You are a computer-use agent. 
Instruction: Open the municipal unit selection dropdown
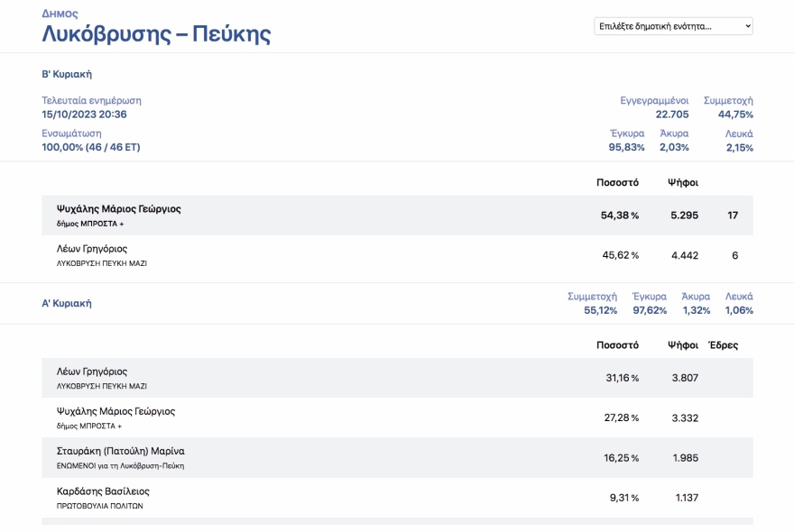(x=673, y=26)
